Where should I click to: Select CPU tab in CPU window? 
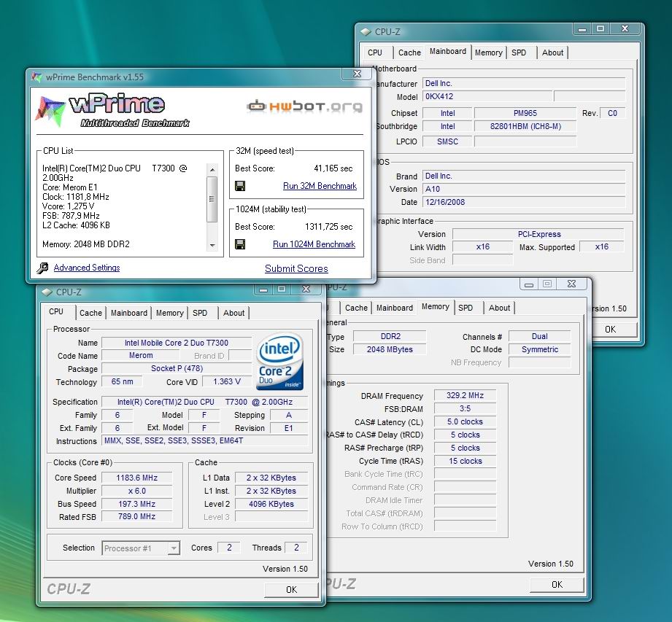[56, 312]
